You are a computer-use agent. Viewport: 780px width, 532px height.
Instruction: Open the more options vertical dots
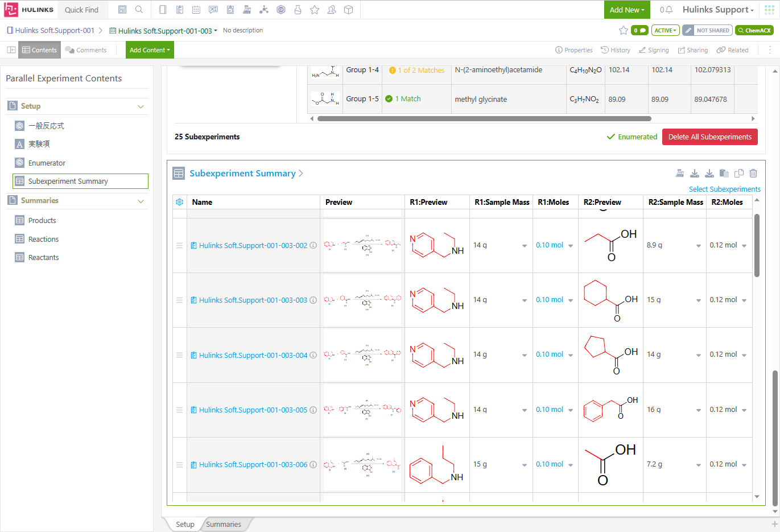tap(770, 50)
